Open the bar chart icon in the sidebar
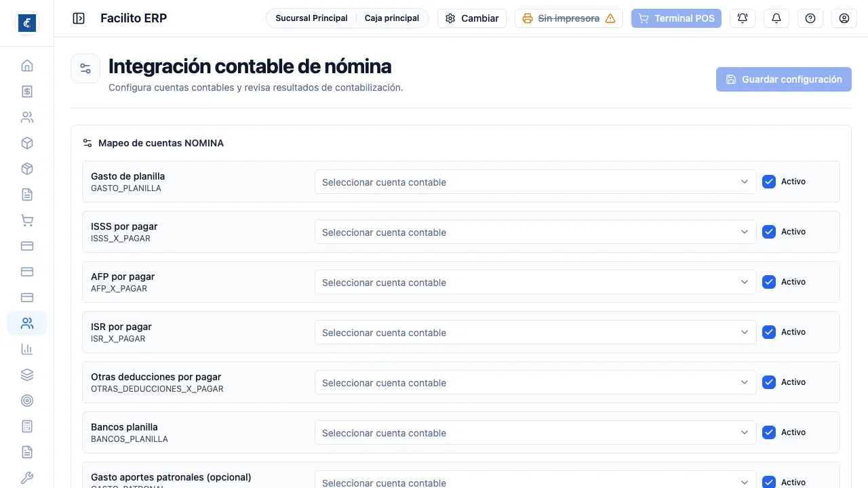This screenshot has width=868, height=488. pos(27,349)
